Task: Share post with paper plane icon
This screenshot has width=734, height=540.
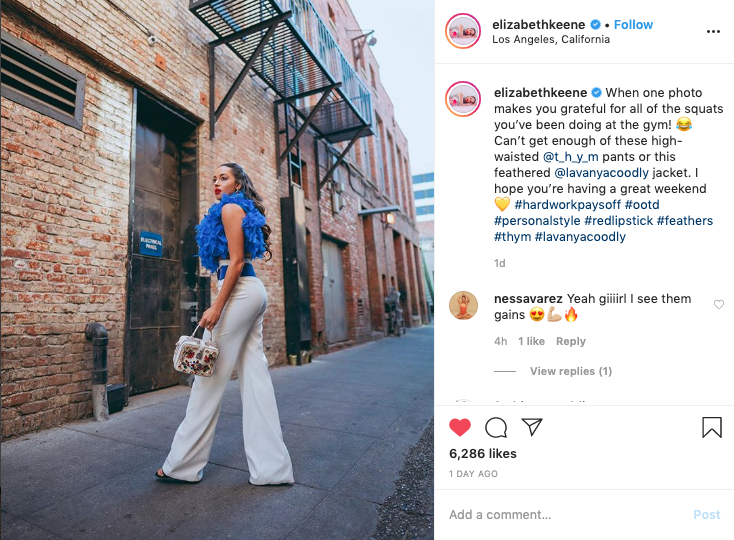Action: pos(532,427)
